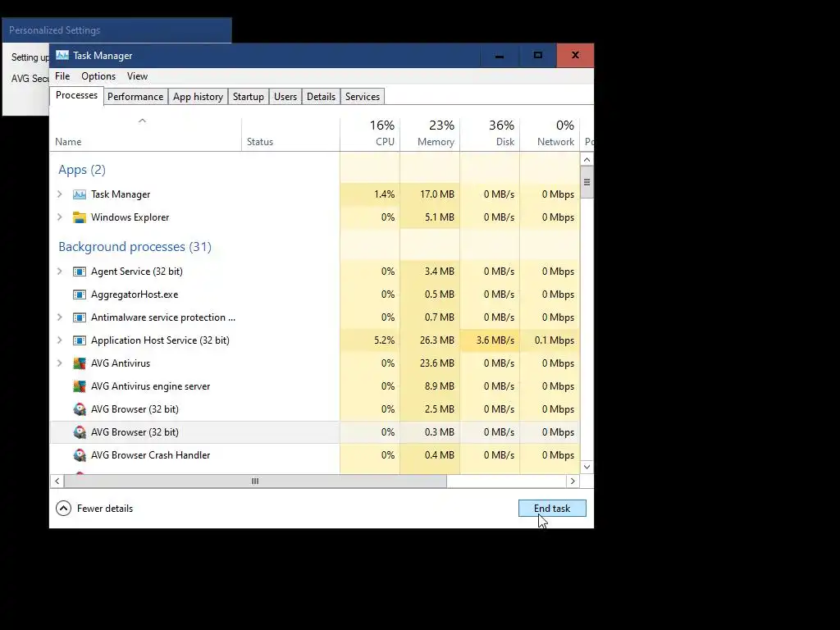Sort by the CPU column header

[370, 134]
